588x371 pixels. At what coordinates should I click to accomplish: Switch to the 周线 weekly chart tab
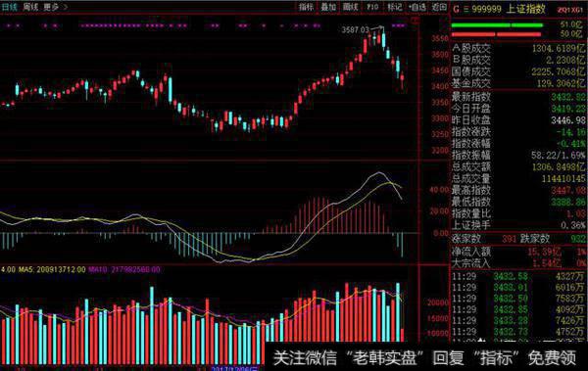[30, 7]
